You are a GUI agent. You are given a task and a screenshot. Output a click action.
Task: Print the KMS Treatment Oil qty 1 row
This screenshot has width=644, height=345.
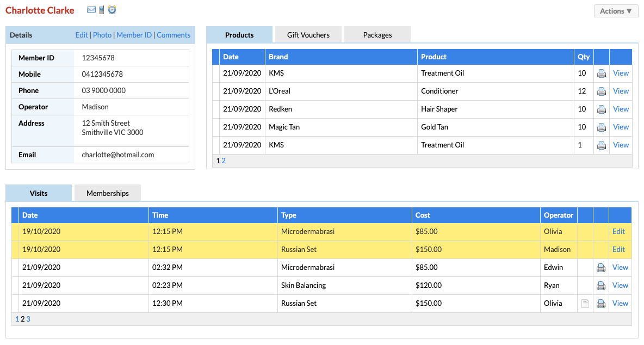[x=601, y=145]
